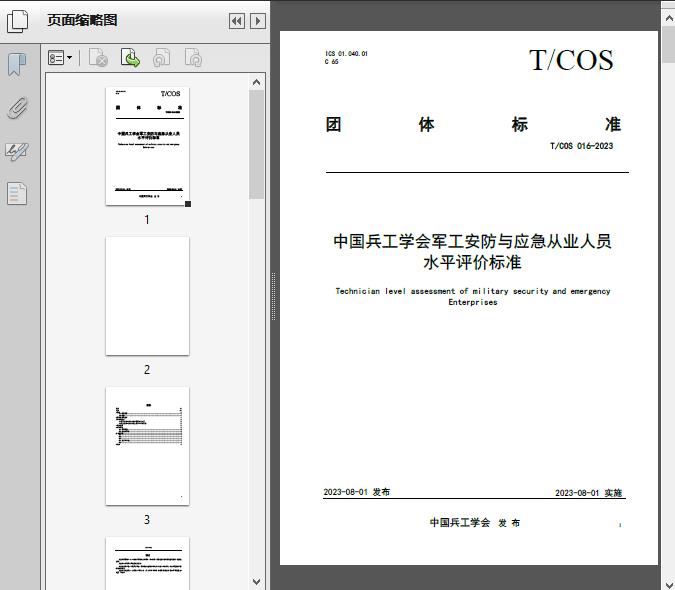Click the '2023-08-01 实施' date text
The width and height of the screenshot is (675, 590).
(588, 493)
